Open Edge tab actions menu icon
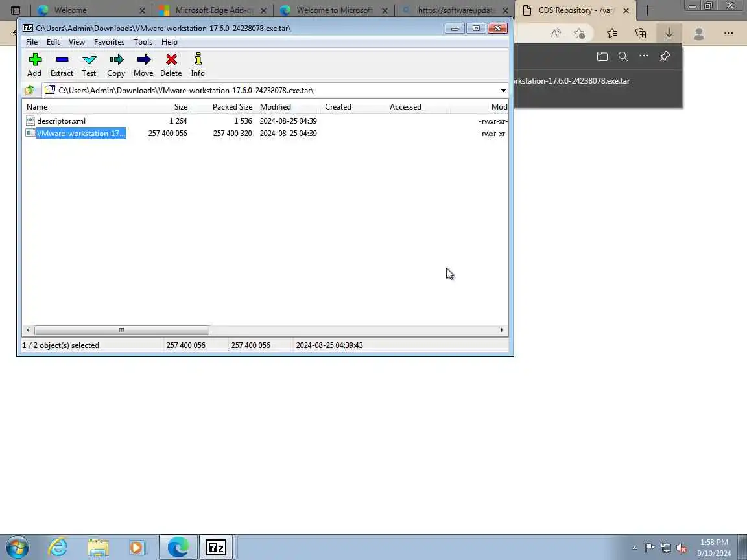This screenshot has height=560, width=747. pos(16,10)
